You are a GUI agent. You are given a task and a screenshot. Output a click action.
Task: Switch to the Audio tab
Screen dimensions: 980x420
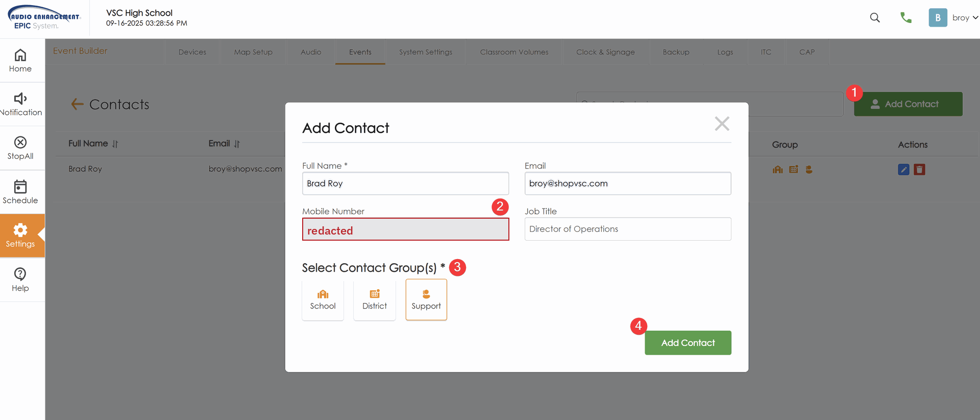click(311, 52)
